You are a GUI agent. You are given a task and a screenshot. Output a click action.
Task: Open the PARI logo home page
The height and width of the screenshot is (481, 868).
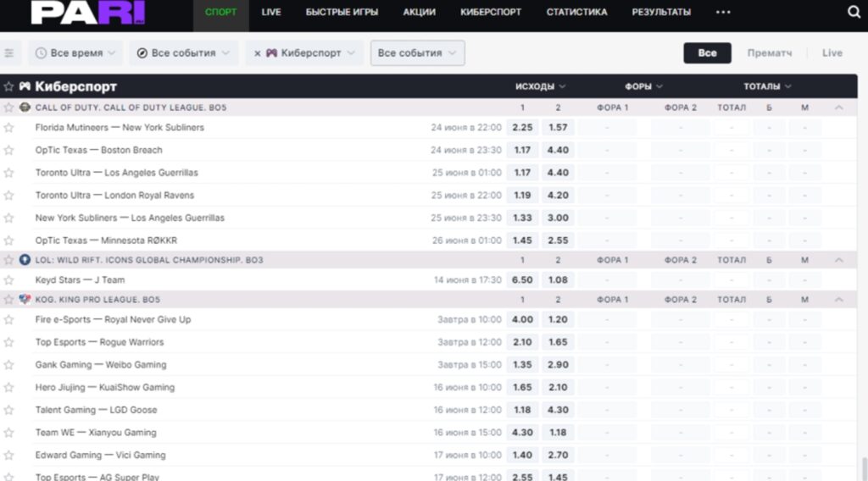coord(88,12)
